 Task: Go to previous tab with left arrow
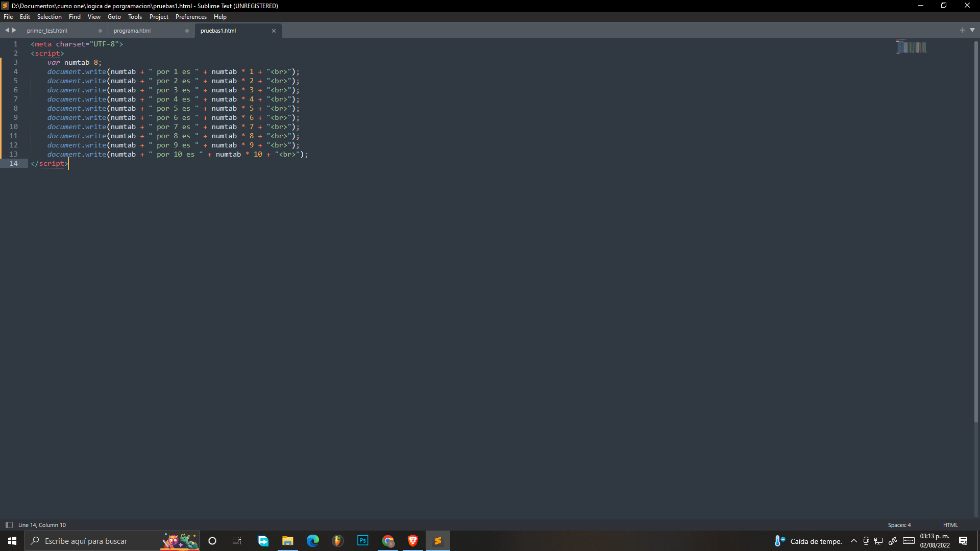click(7, 30)
